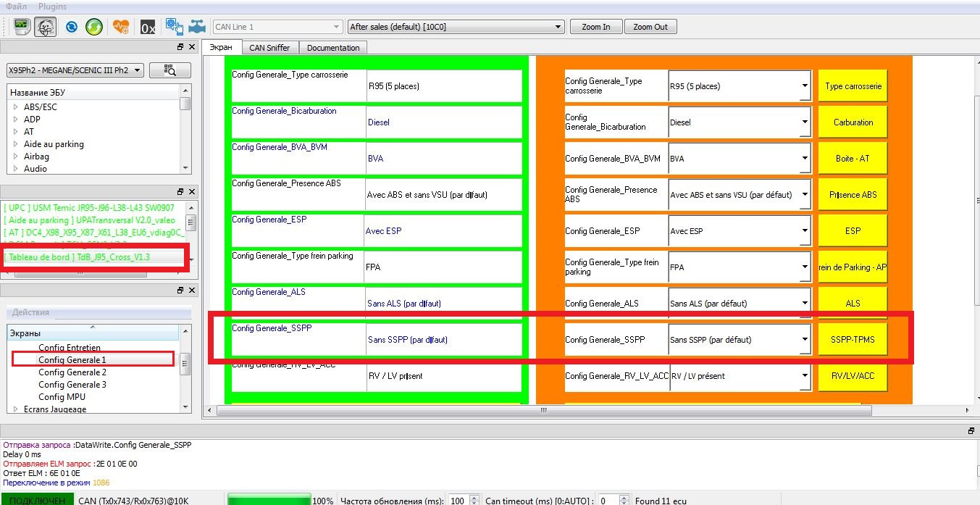The width and height of the screenshot is (980, 505).
Task: Click the ECU monitor screen toolbar icon
Action: [x=21, y=27]
